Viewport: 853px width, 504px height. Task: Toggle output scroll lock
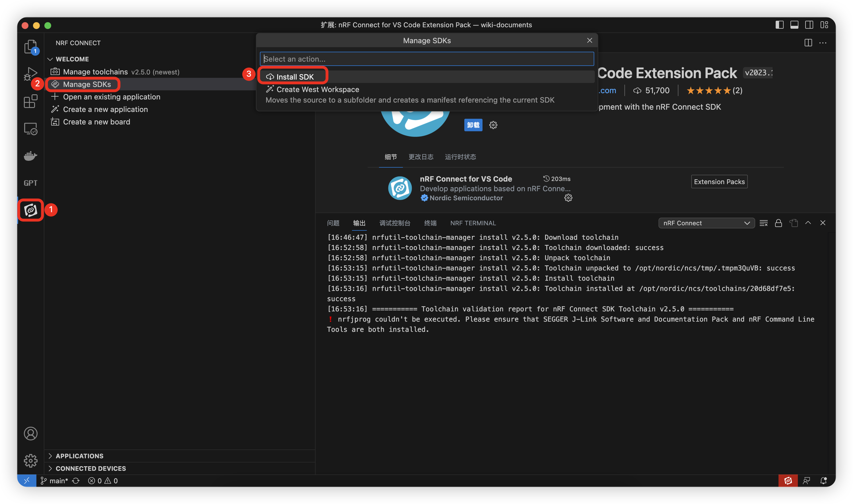(x=778, y=223)
